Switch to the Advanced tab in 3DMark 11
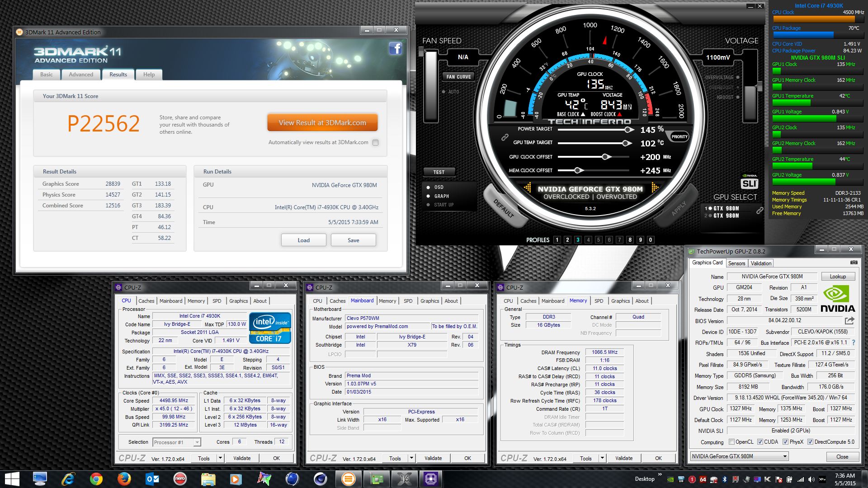The height and width of the screenshot is (488, 868). point(81,75)
